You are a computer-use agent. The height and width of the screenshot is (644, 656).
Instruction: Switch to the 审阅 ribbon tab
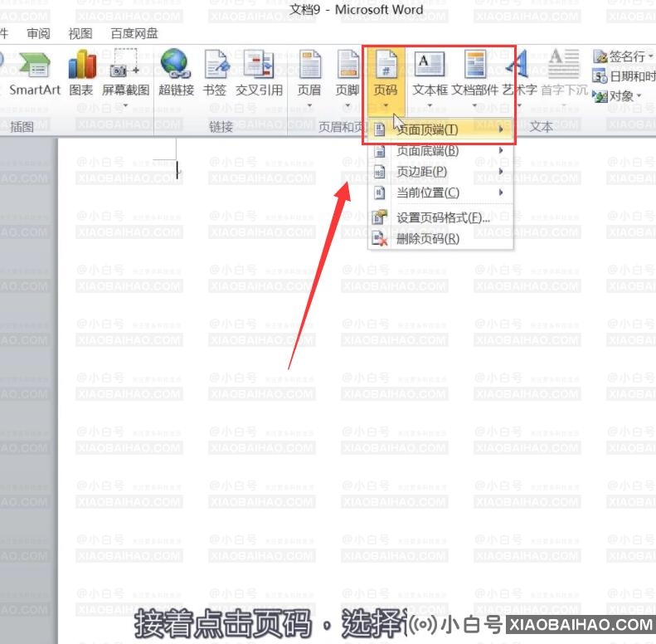[x=38, y=33]
